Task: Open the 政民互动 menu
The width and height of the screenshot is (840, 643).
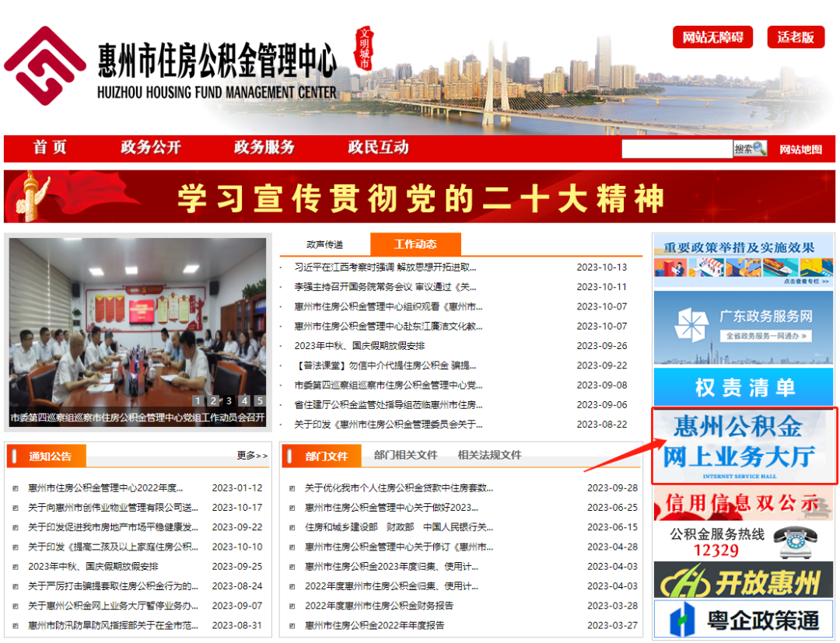Action: tap(378, 147)
